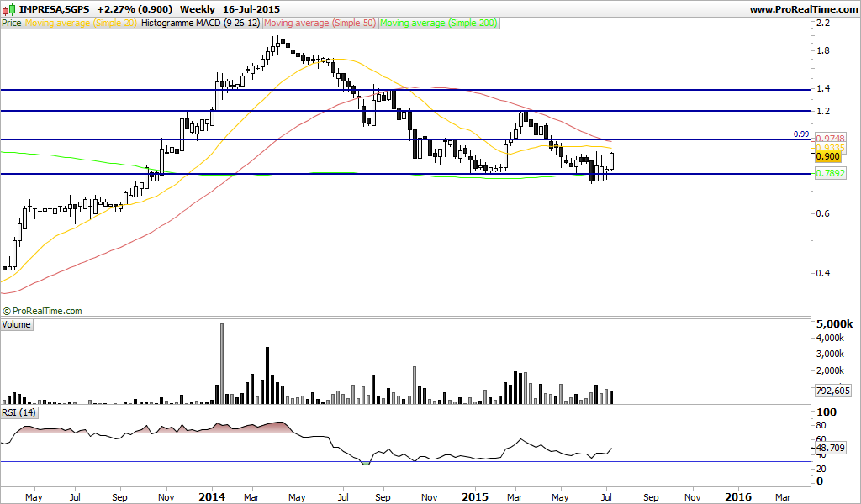
Task: Select Moving average (Simple 200) label
Action: pyautogui.click(x=439, y=23)
